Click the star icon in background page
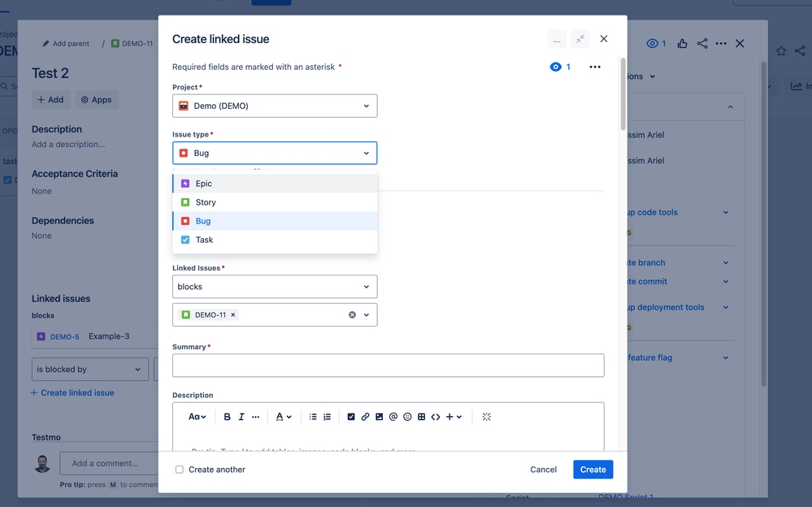Viewport: 812px width, 507px height. (781, 50)
